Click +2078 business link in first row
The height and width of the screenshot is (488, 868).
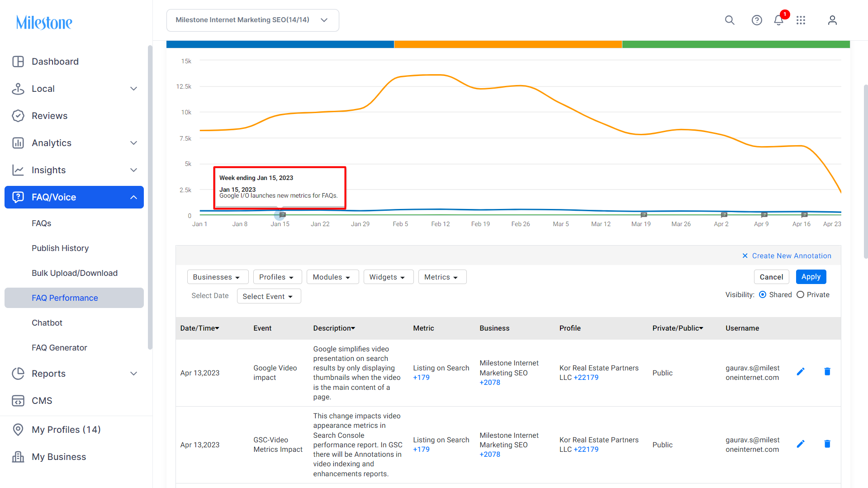[x=490, y=383]
